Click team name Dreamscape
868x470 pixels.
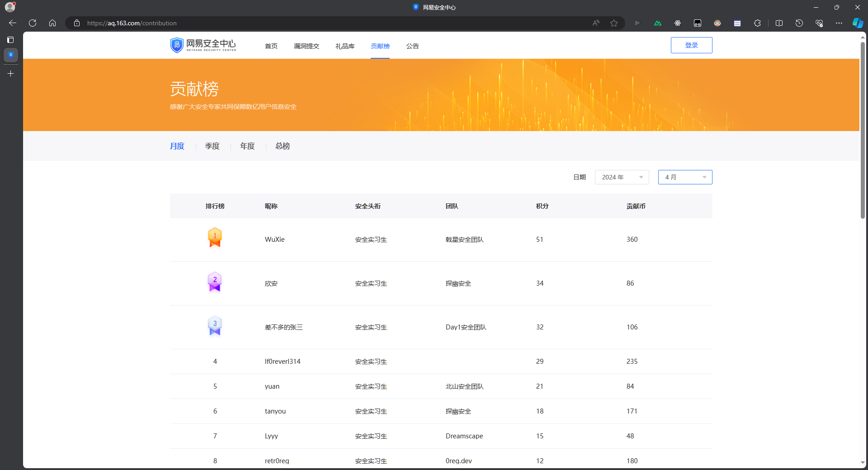[x=464, y=436]
